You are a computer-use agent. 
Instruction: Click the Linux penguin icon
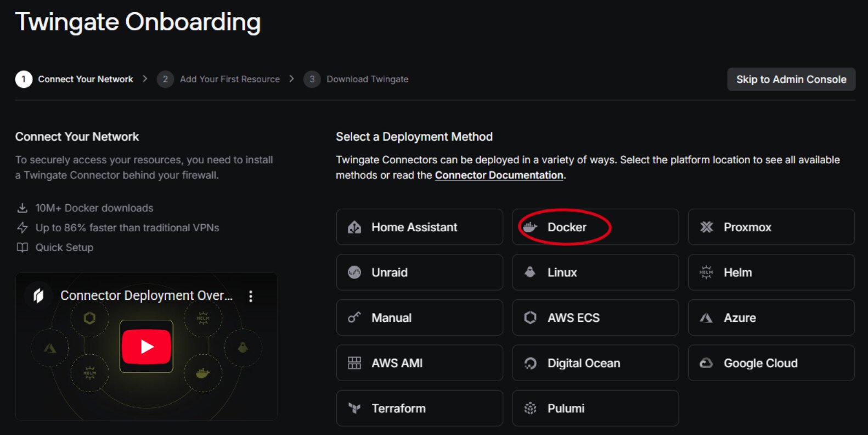530,272
